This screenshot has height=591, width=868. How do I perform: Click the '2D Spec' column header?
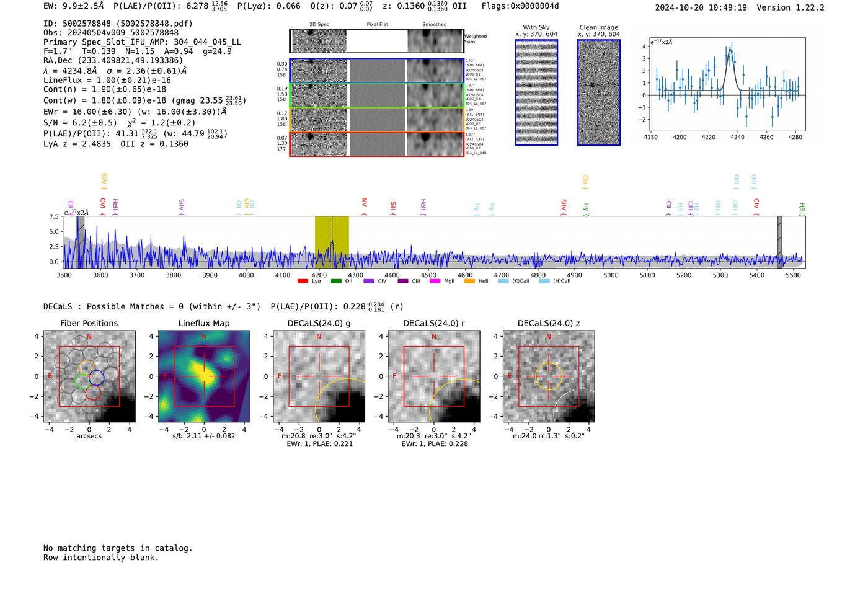click(x=319, y=25)
